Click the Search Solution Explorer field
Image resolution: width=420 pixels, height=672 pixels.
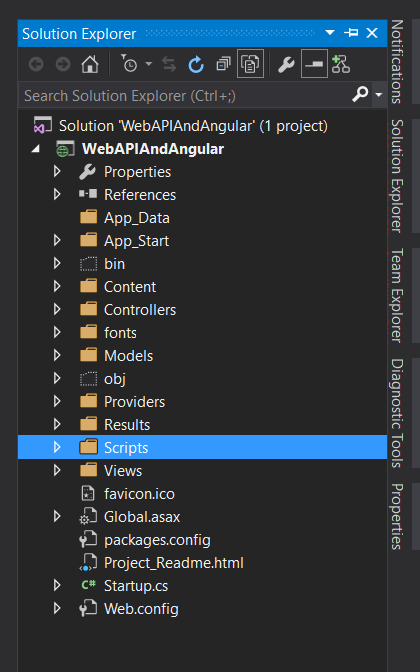[x=185, y=96]
